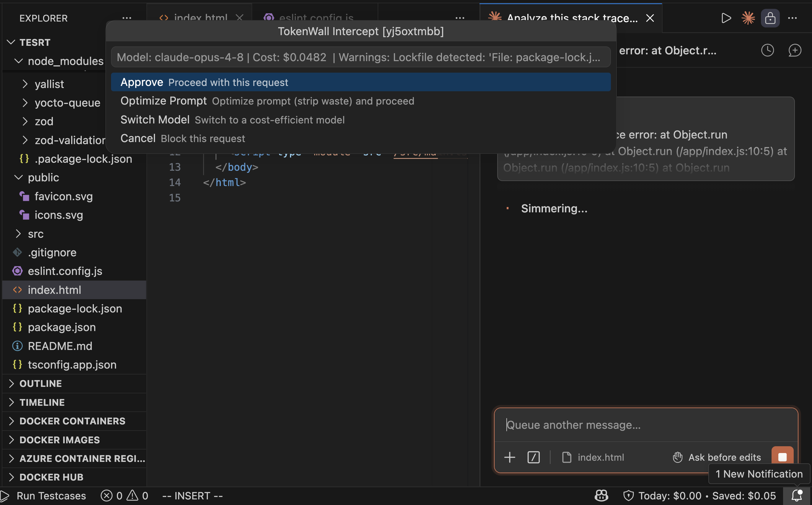812x505 pixels.
Task: Open TokenWall Today cost status item
Action: pos(699,496)
